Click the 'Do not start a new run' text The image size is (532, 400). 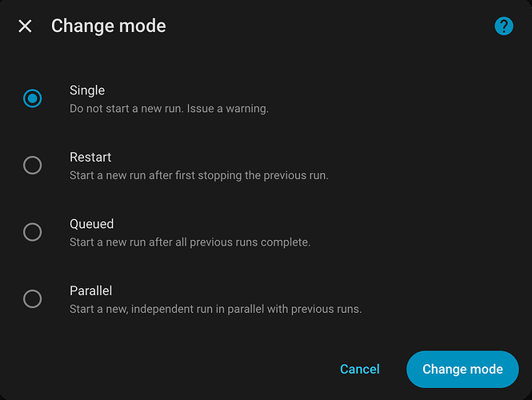[126, 109]
